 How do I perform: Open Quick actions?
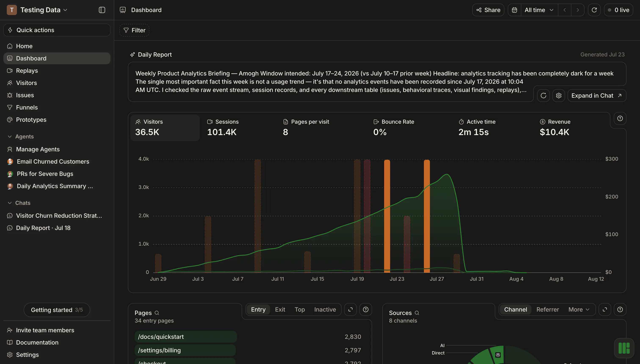coord(57,30)
